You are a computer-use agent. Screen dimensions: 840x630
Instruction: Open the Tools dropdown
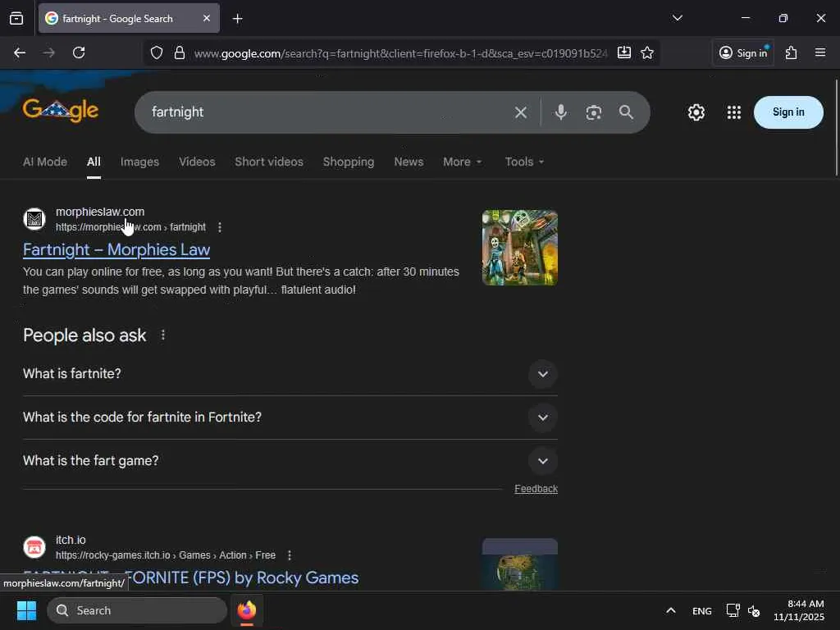[524, 162]
